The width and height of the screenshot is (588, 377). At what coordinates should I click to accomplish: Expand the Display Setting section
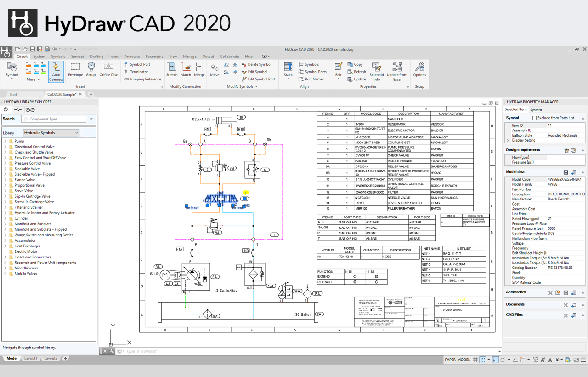point(508,141)
